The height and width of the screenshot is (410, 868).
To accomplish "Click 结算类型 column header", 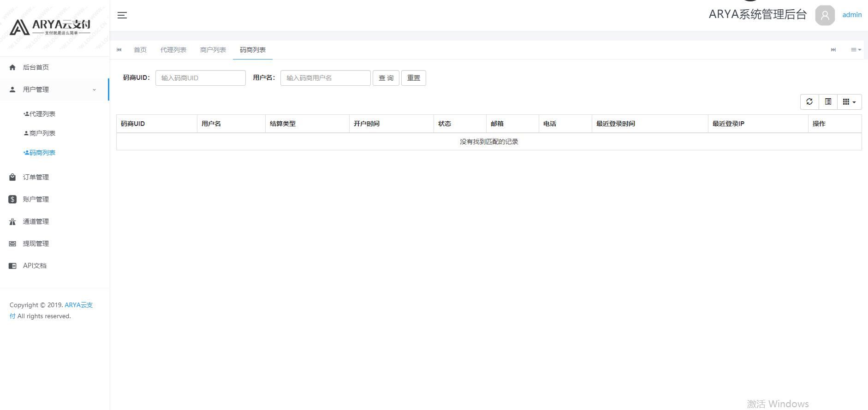I will coord(307,124).
